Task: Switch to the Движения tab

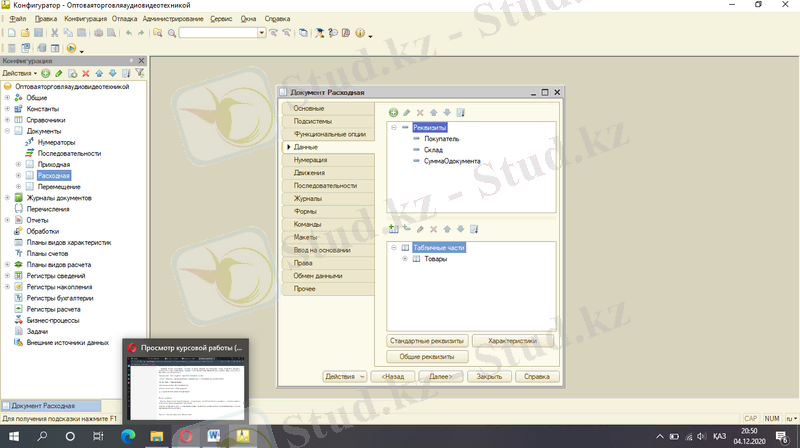Action: click(309, 172)
